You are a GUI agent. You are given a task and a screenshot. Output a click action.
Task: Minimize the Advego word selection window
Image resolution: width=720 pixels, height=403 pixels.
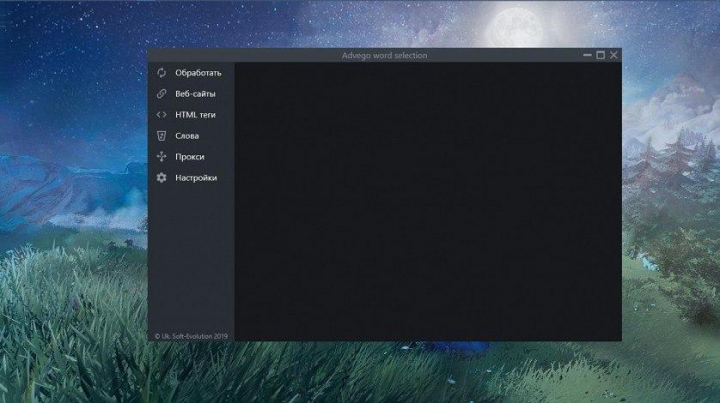pyautogui.click(x=587, y=55)
